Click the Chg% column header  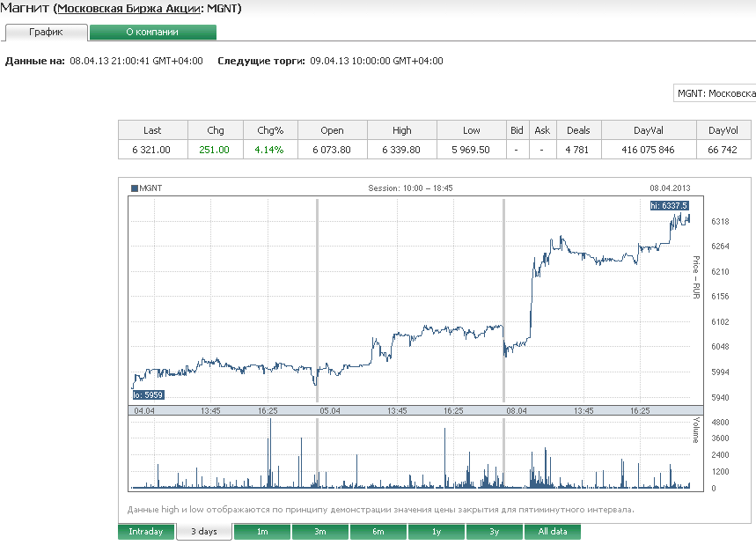tap(269, 130)
